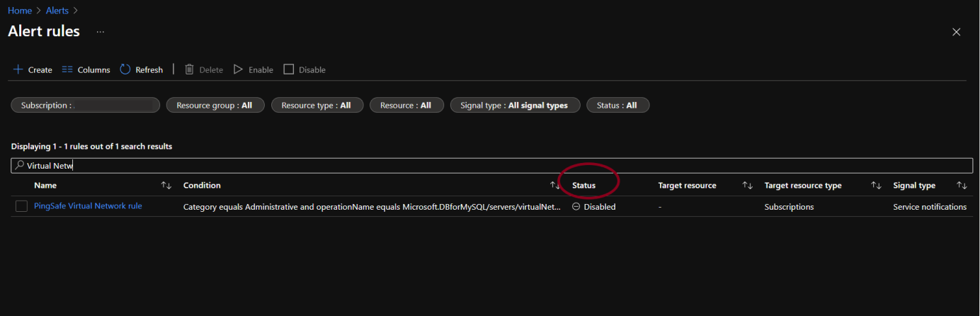Image resolution: width=980 pixels, height=316 pixels.
Task: Open PingSafe Virtual Network rule link
Action: click(88, 206)
